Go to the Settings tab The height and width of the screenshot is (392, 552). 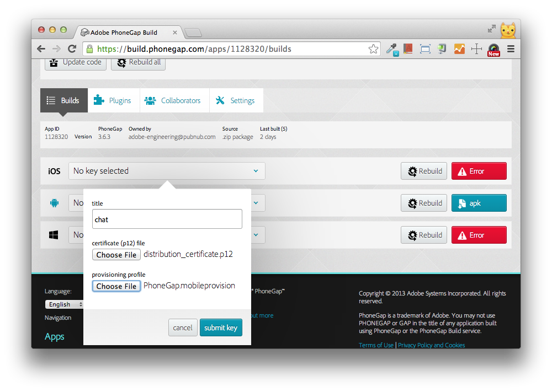(236, 100)
